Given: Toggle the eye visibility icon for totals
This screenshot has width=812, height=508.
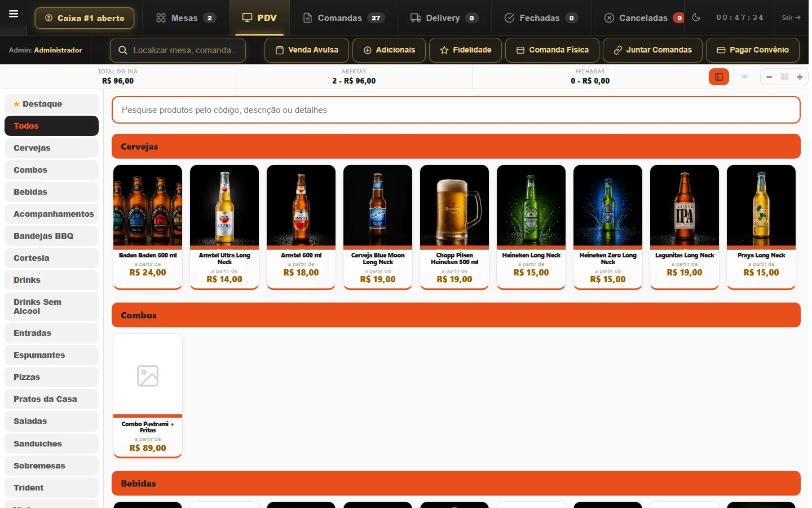Looking at the screenshot, I should (745, 77).
